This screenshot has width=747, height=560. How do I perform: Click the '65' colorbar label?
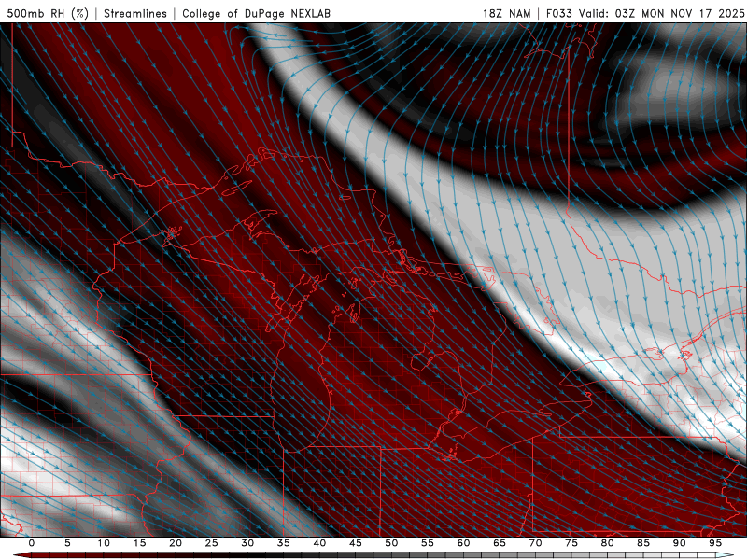(x=500, y=543)
